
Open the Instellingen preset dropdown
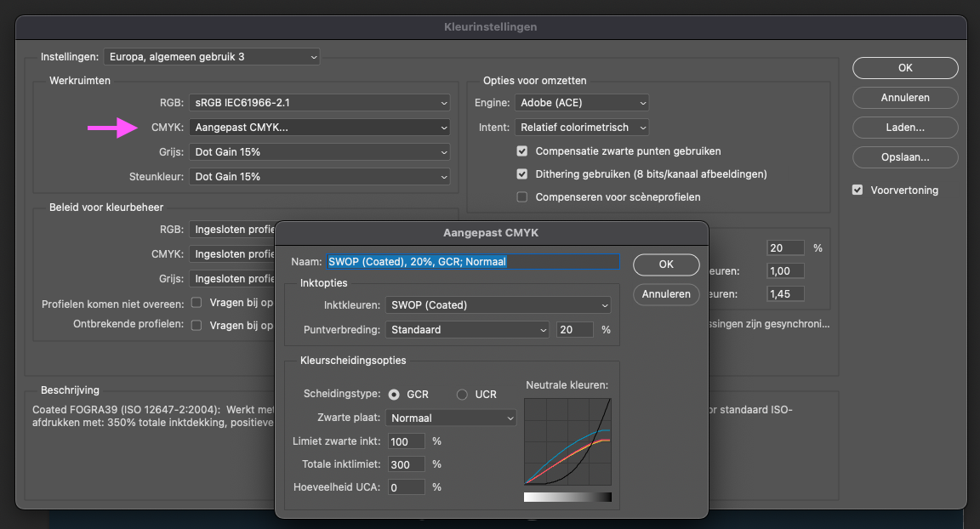click(x=212, y=57)
